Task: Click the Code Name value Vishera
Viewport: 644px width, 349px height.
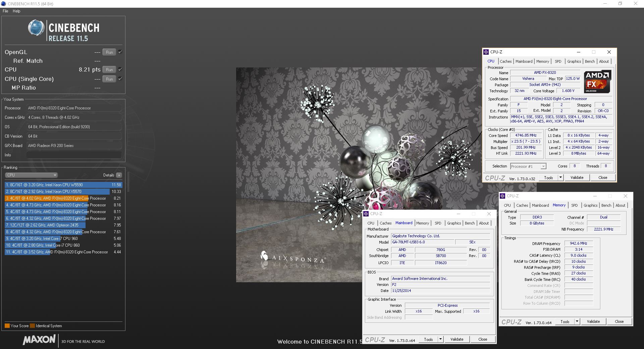Action: point(528,79)
